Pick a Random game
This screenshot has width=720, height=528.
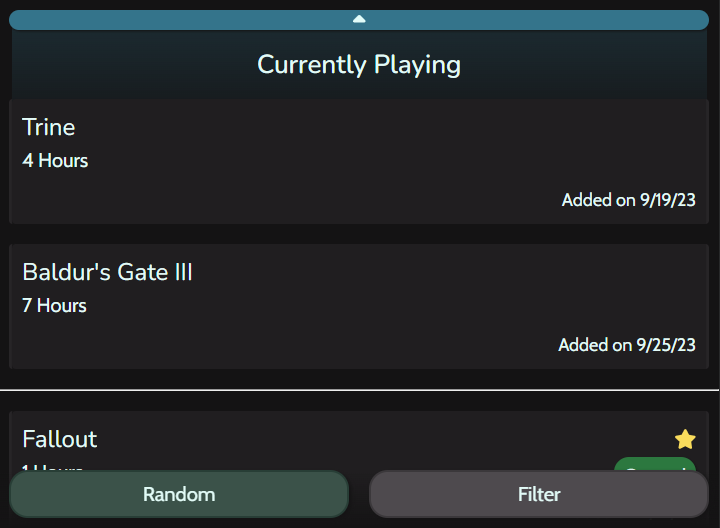[x=179, y=494]
